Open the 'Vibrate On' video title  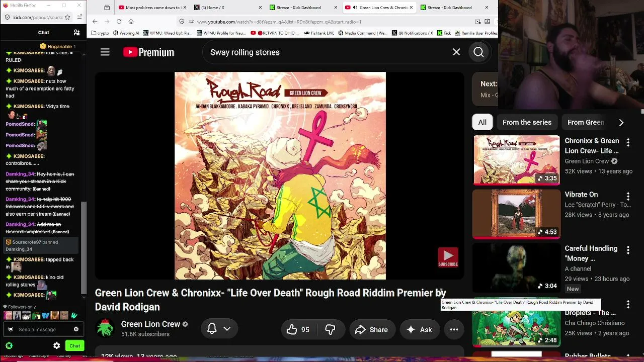(x=581, y=195)
